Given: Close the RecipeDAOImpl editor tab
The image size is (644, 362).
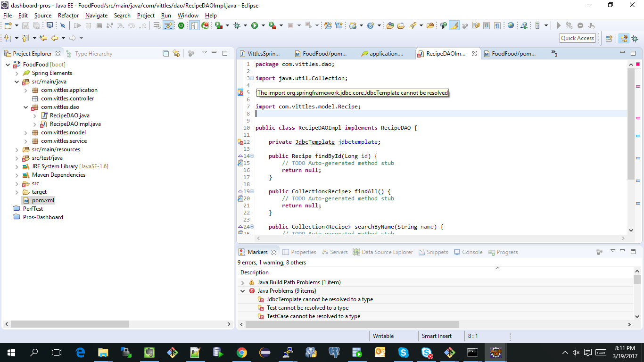Looking at the screenshot, I should pos(475,54).
